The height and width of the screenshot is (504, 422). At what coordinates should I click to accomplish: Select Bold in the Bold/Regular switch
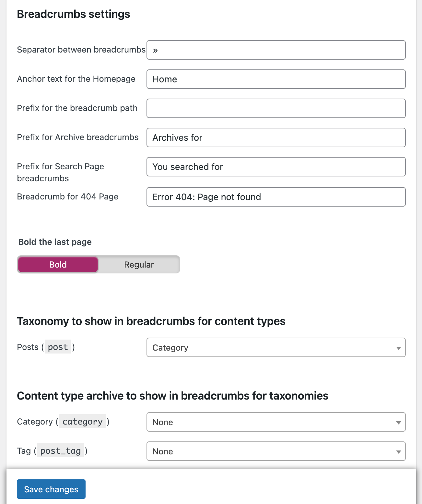(58, 264)
